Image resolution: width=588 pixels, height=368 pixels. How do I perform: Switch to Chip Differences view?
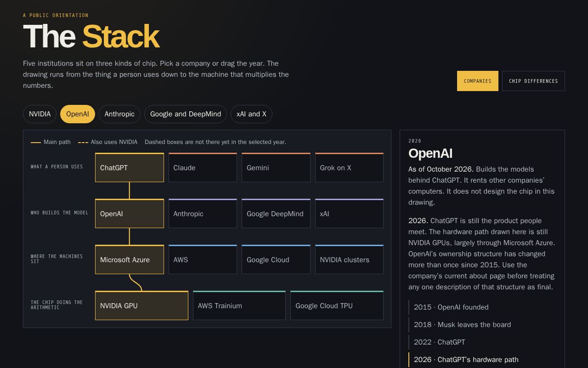pos(533,81)
